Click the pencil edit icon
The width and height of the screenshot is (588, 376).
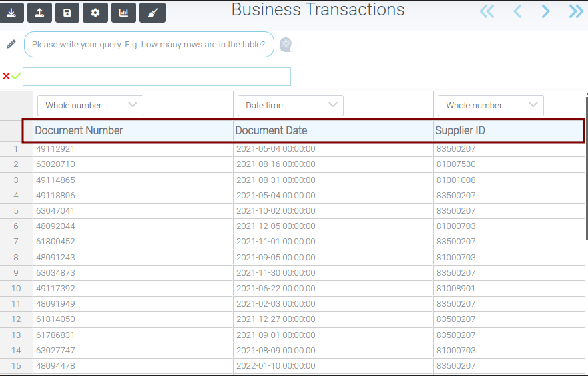(11, 45)
